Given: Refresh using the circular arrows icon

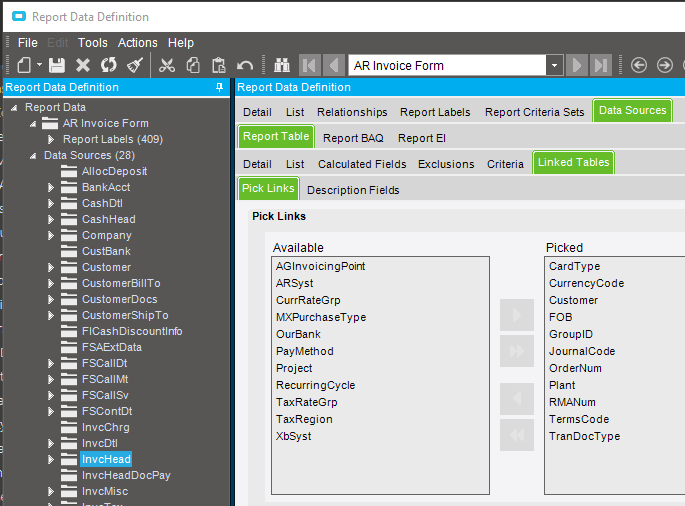Looking at the screenshot, I should click(x=108, y=66).
